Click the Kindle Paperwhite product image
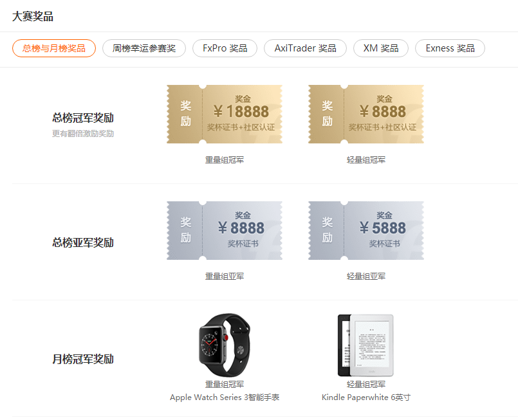Screen dimensions: 518x420 click(365, 345)
